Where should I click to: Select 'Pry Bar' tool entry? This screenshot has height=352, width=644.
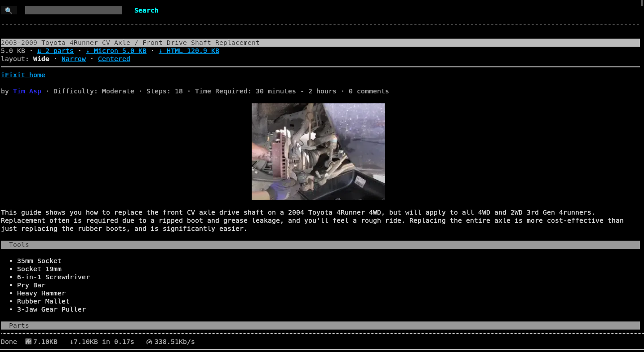click(x=31, y=285)
